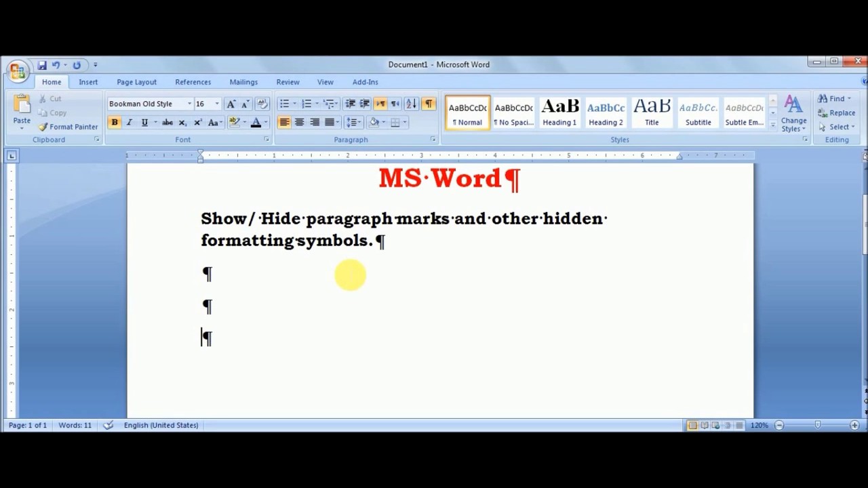Center-align the paragraph text
868x488 pixels.
[299, 123]
